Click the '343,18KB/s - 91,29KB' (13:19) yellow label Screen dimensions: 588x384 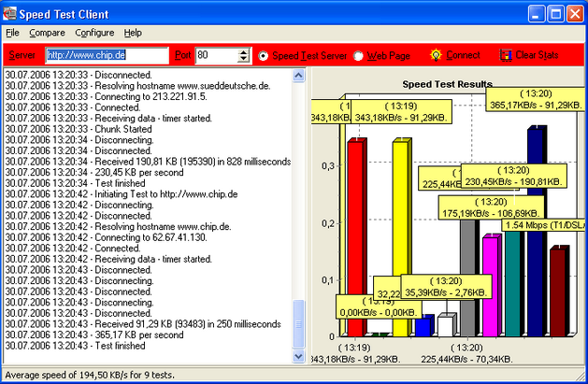point(401,111)
